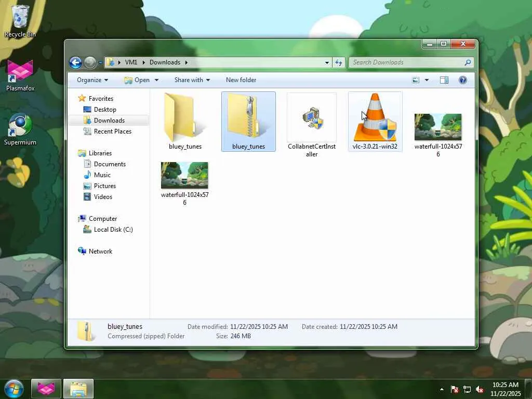Open Recent Places in navigation pane

point(107,131)
